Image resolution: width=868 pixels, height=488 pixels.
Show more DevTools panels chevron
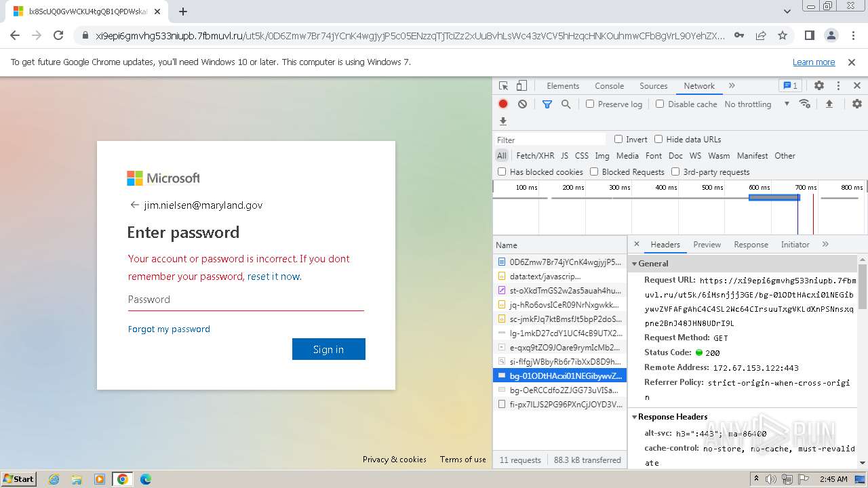732,86
